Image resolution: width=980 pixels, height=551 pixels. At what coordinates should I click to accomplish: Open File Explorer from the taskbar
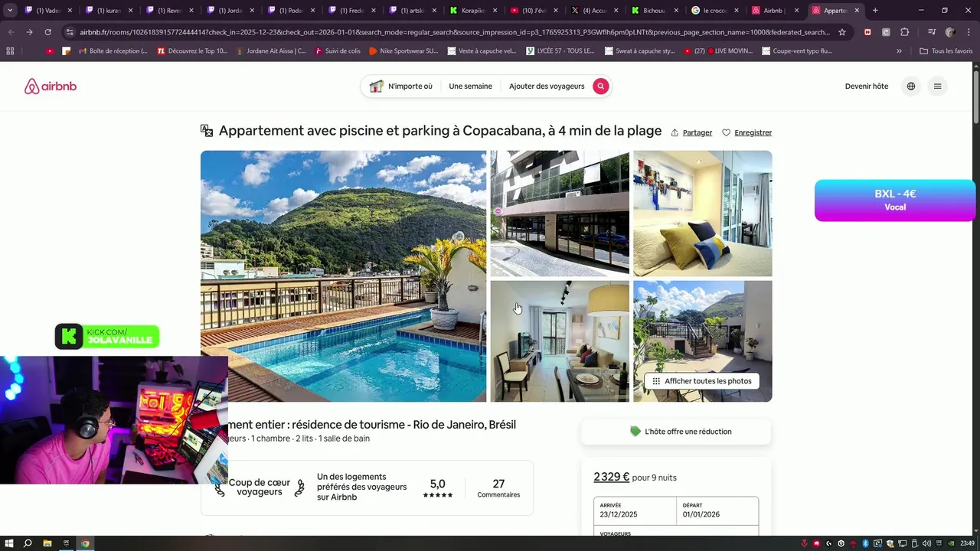(47, 543)
